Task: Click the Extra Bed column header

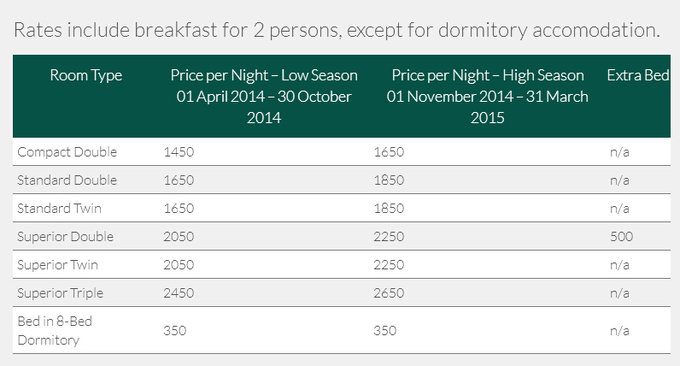Action: [x=638, y=75]
